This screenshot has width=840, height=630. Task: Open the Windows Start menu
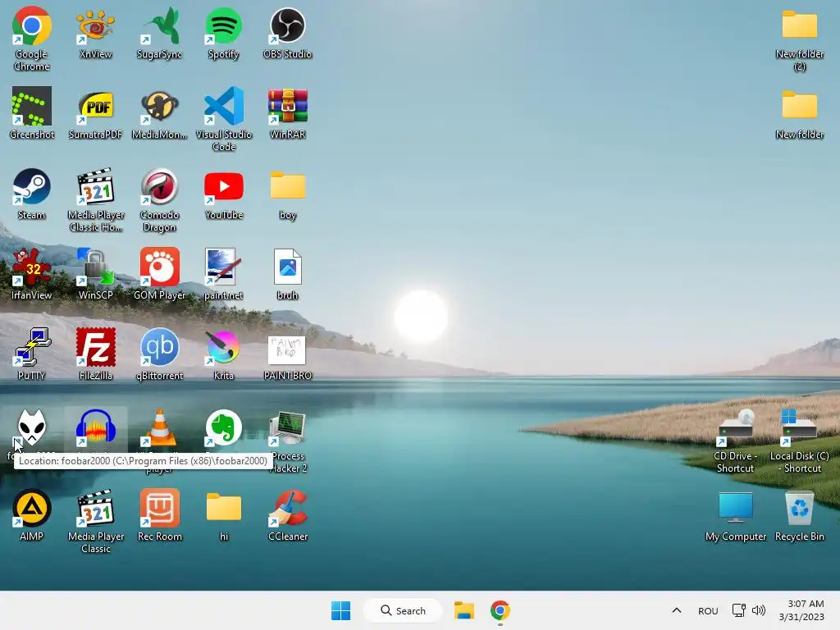(340, 610)
